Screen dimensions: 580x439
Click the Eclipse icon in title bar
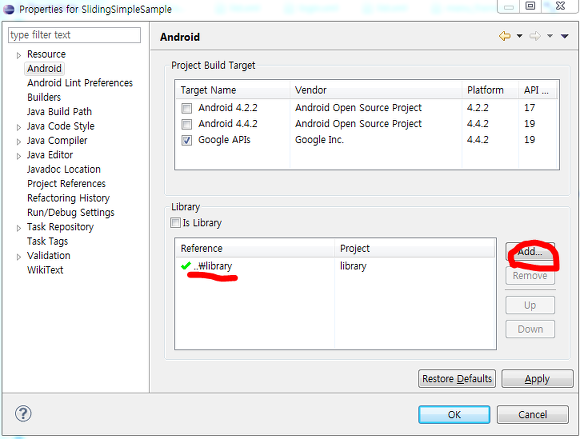point(9,9)
